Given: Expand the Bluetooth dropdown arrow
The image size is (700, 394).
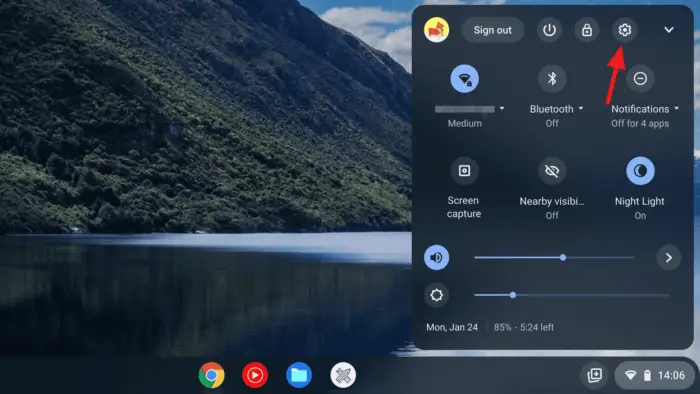Looking at the screenshot, I should coord(581,108).
